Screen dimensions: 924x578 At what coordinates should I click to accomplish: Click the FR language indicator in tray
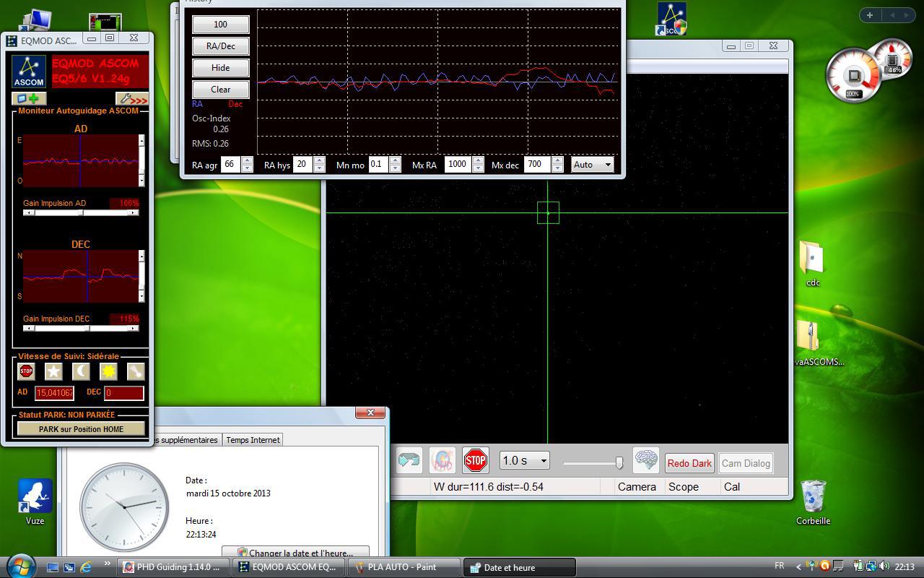coord(779,566)
